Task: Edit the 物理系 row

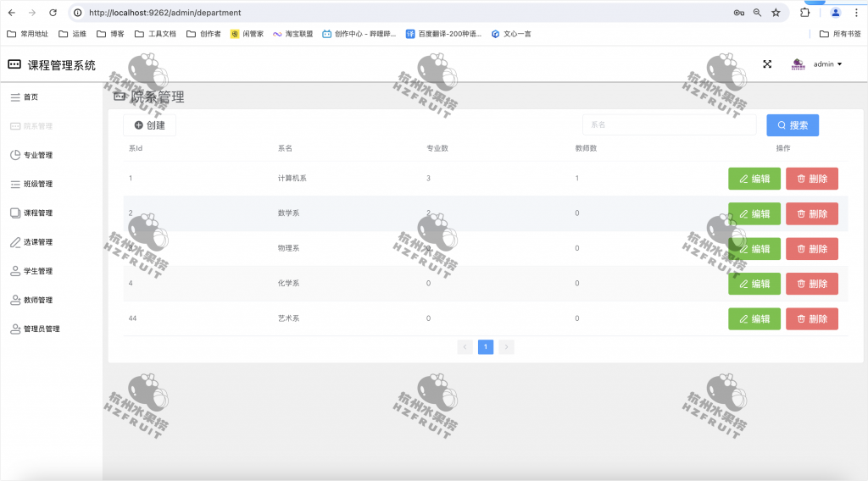Action: click(754, 249)
